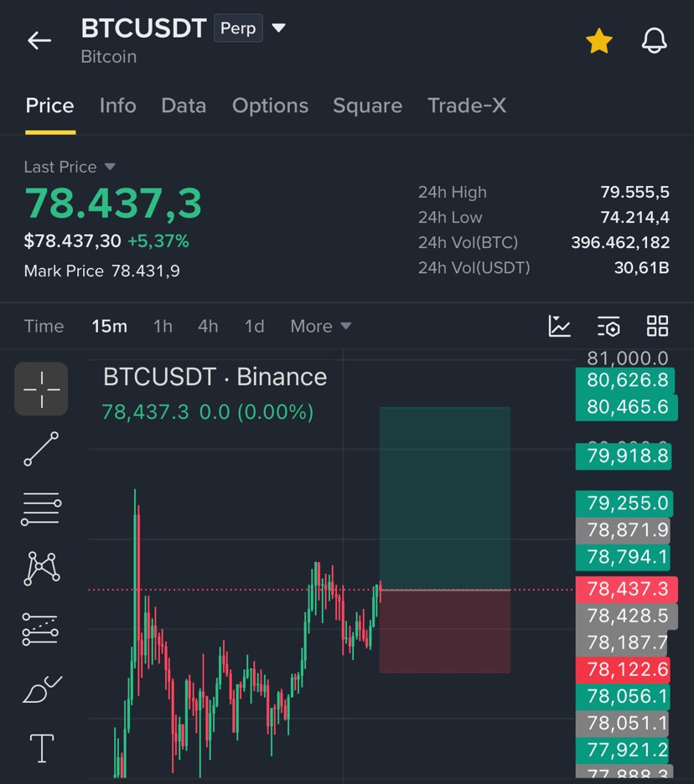Click the 78,871.9 gray price label
Image resolution: width=694 pixels, height=784 pixels.
point(624,530)
